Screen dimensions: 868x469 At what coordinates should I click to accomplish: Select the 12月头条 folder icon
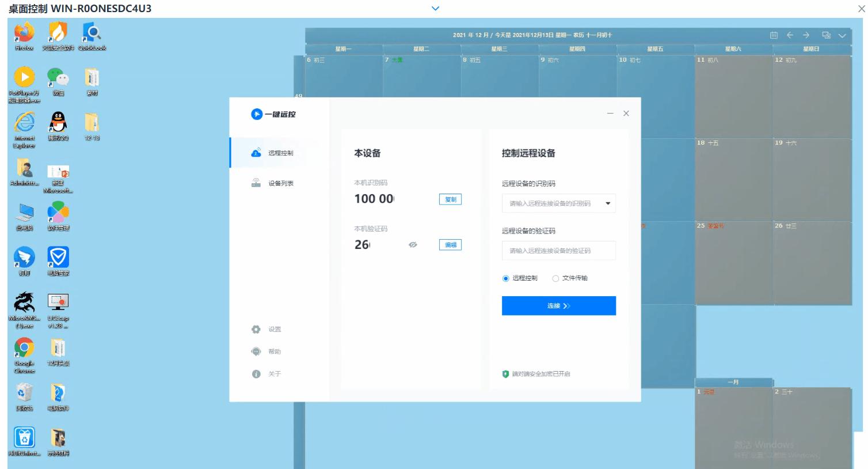point(58,351)
